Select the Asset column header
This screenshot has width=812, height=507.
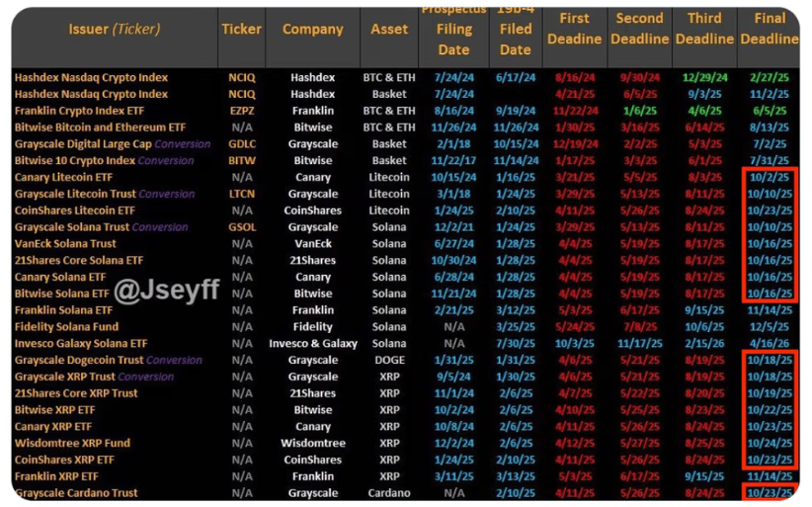(x=389, y=30)
